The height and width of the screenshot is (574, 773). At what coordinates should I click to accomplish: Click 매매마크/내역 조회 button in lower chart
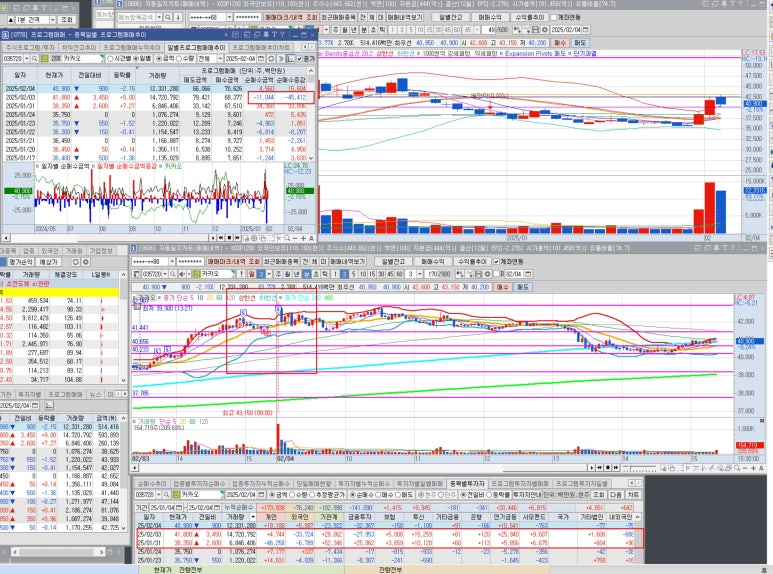(x=234, y=261)
